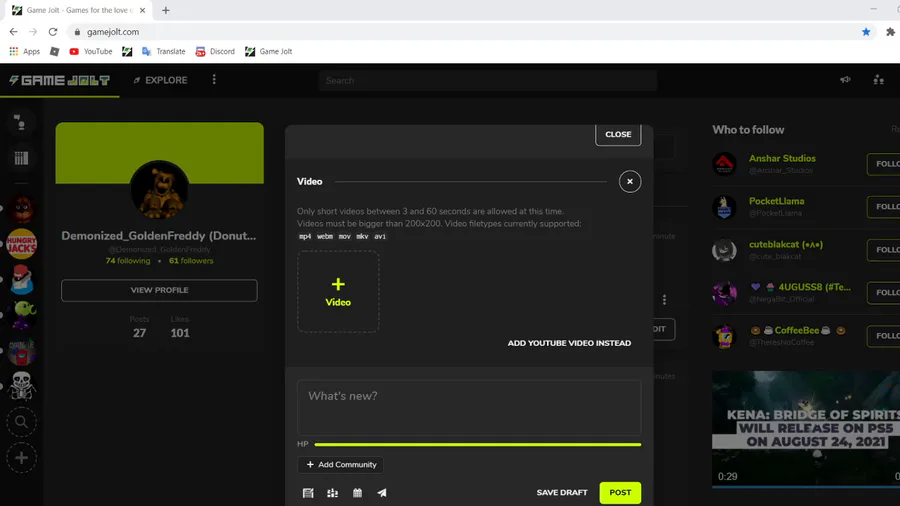Open the YouTube bookmark
This screenshot has height=506, width=900.
click(91, 52)
